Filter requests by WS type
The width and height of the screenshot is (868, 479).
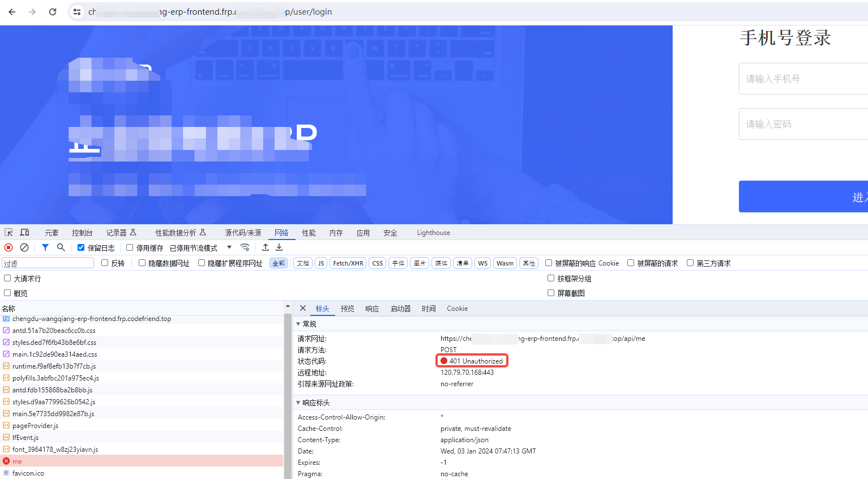(482, 263)
